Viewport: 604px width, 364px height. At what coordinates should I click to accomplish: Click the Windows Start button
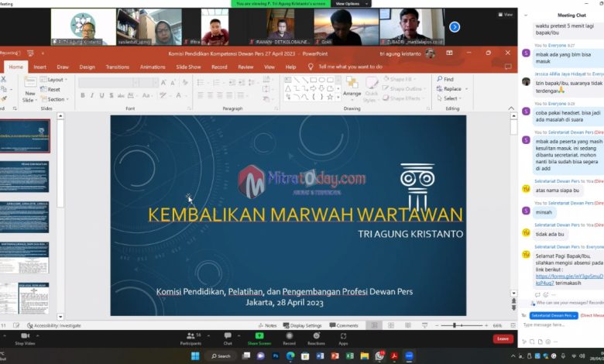(195, 356)
